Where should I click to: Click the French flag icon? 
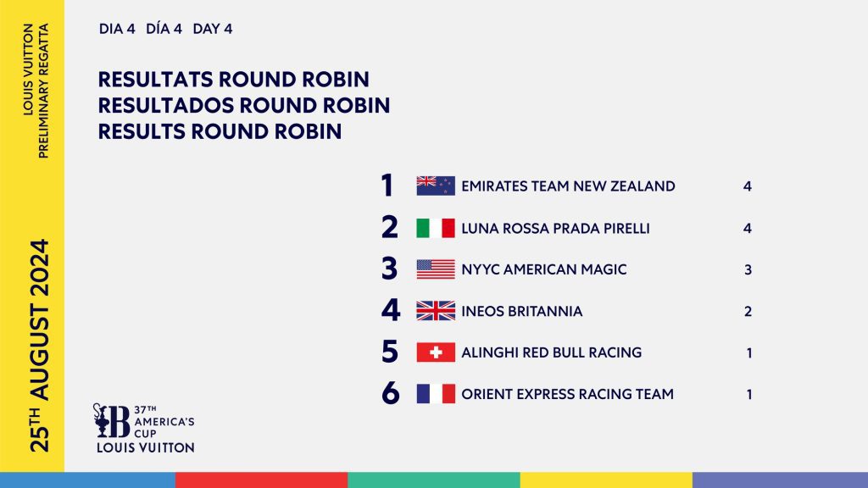pos(436,394)
